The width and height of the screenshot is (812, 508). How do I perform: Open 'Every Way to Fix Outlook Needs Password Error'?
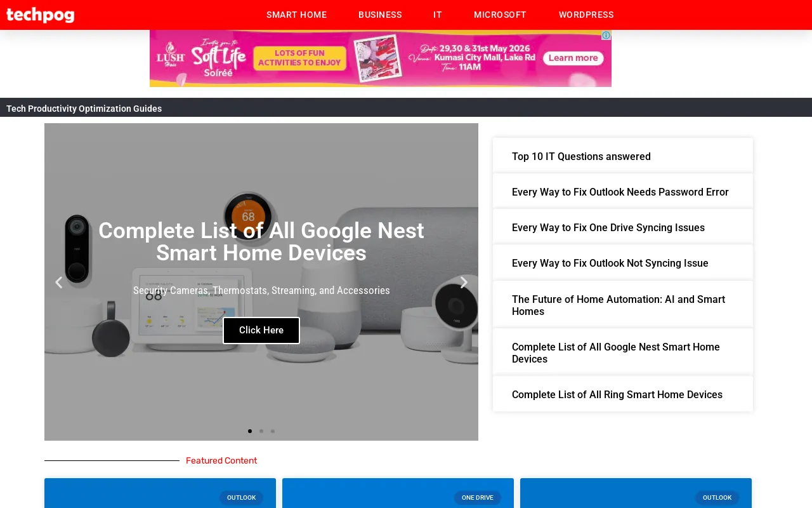[x=620, y=192]
